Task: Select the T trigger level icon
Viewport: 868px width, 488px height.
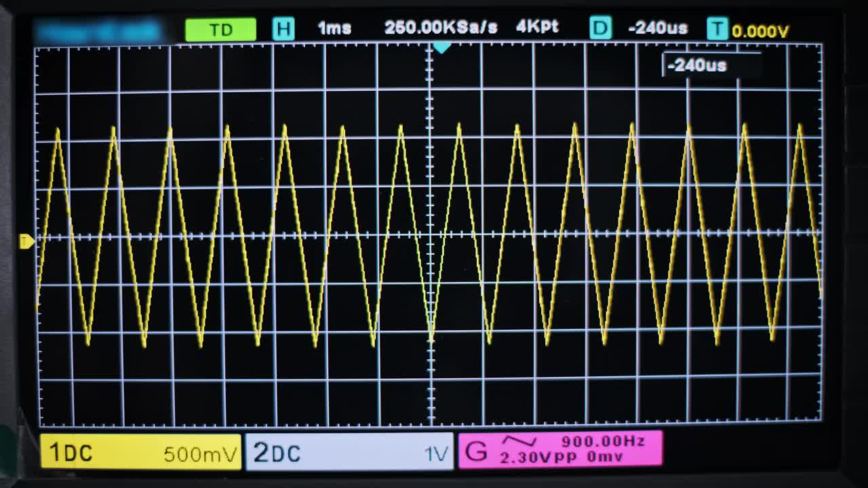Action: [x=717, y=29]
